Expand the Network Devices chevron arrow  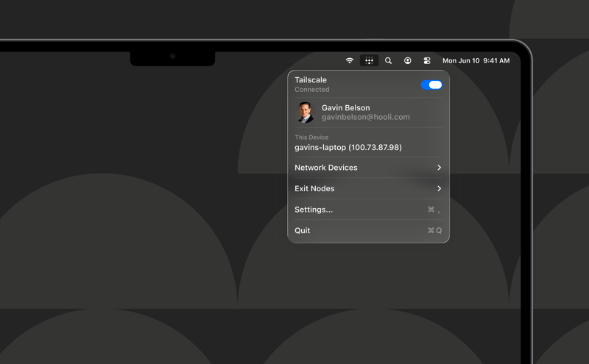(x=439, y=168)
